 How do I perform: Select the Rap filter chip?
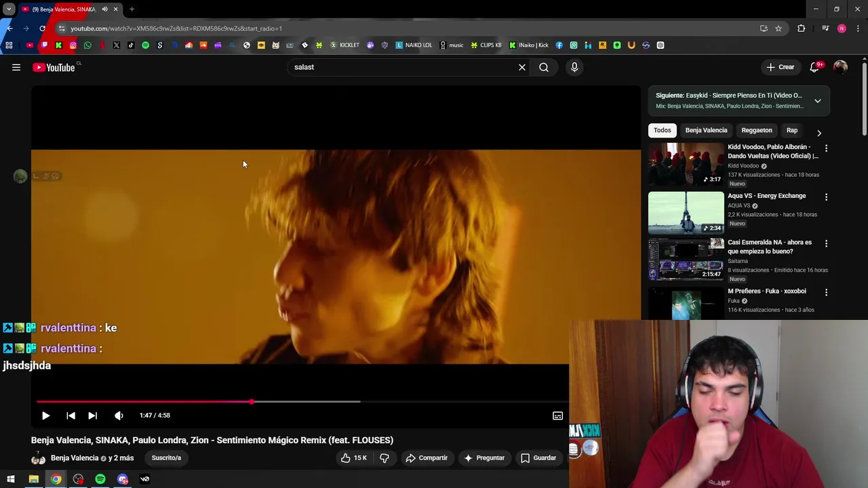pos(792,130)
